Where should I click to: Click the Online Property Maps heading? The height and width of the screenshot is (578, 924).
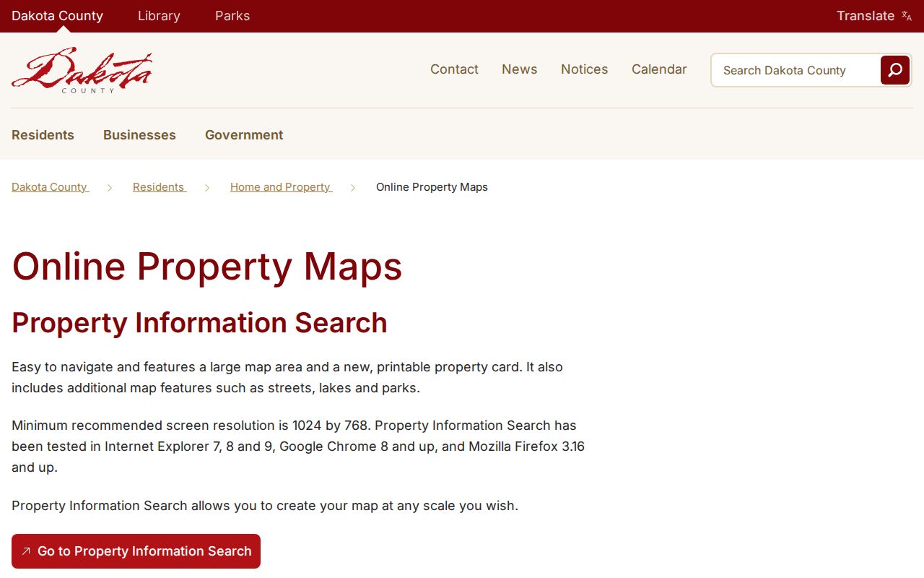(207, 266)
